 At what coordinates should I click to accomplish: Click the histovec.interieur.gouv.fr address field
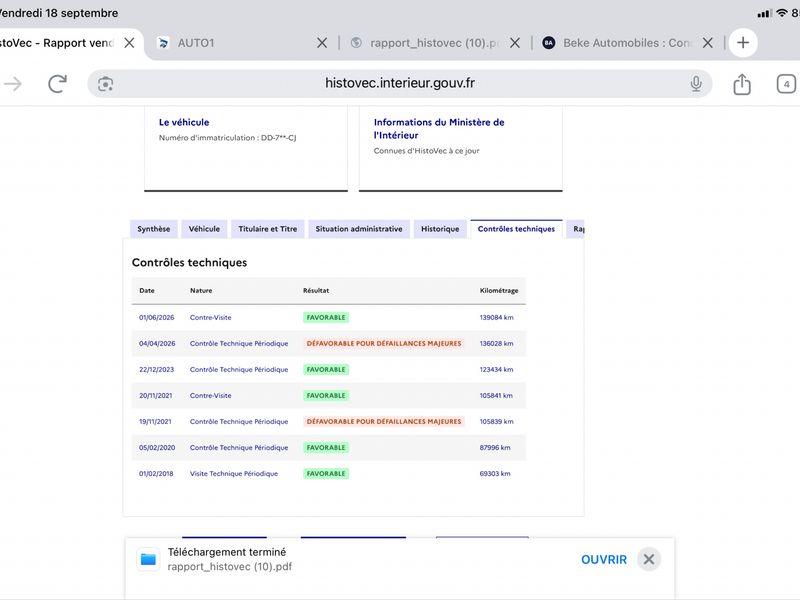pos(399,84)
